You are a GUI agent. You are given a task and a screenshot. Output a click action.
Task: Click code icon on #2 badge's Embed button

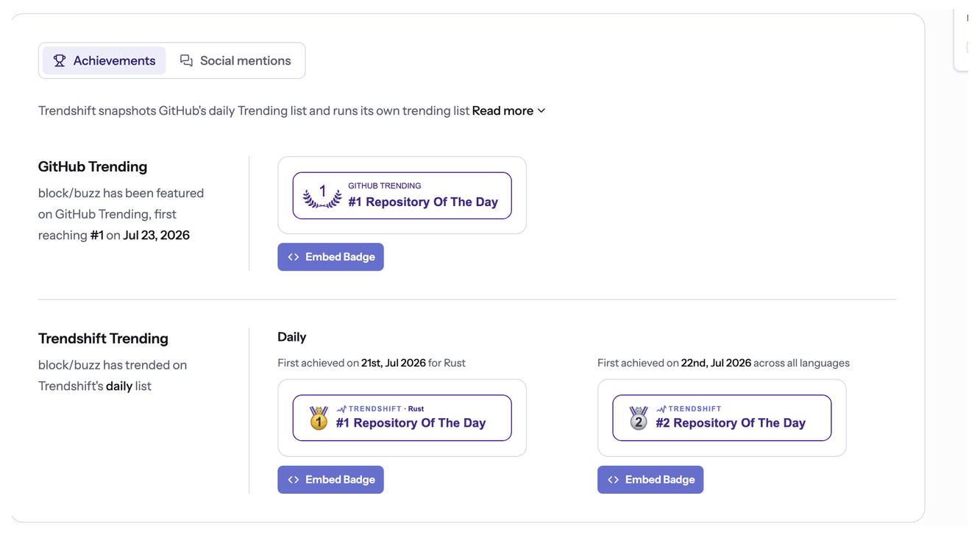pyautogui.click(x=614, y=480)
